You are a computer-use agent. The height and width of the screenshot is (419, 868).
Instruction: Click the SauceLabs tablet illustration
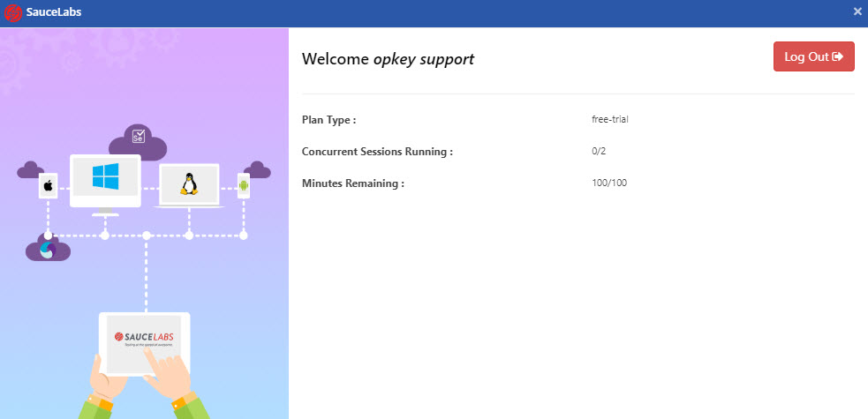click(145, 343)
